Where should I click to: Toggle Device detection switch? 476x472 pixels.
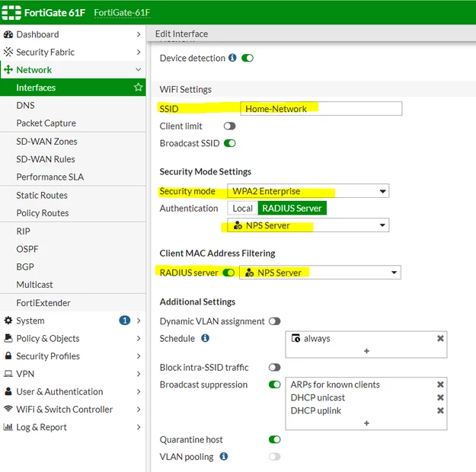[248, 58]
